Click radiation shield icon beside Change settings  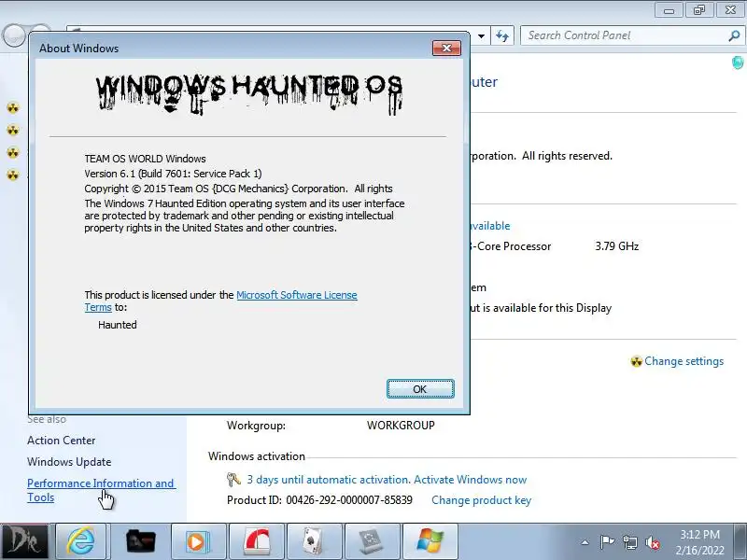(x=636, y=361)
